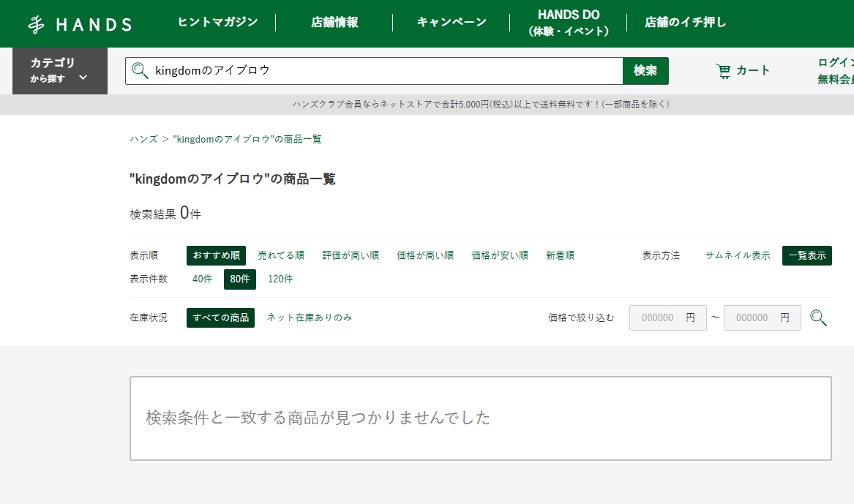The width and height of the screenshot is (854, 504).
Task: Click the maximum price input field
Action: [x=762, y=318]
